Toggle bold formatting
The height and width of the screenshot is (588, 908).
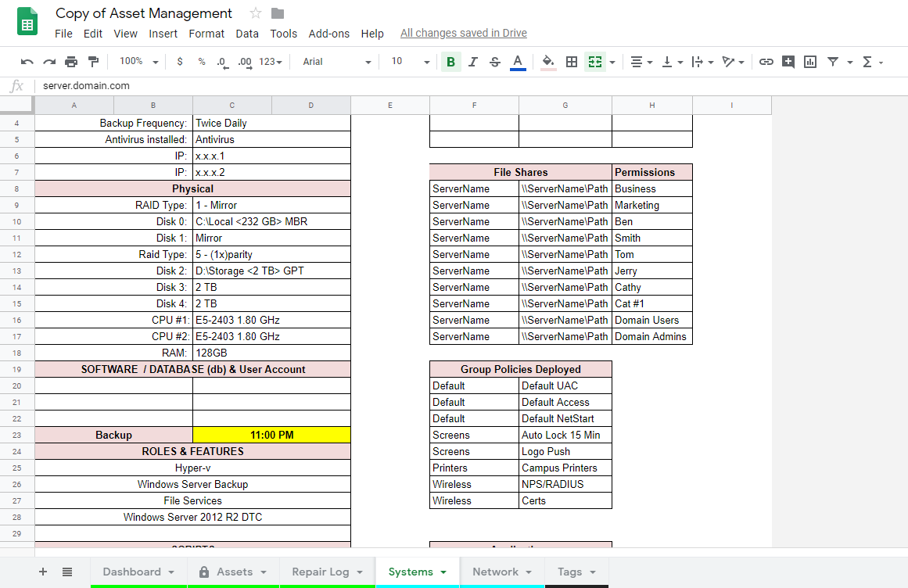[450, 62]
